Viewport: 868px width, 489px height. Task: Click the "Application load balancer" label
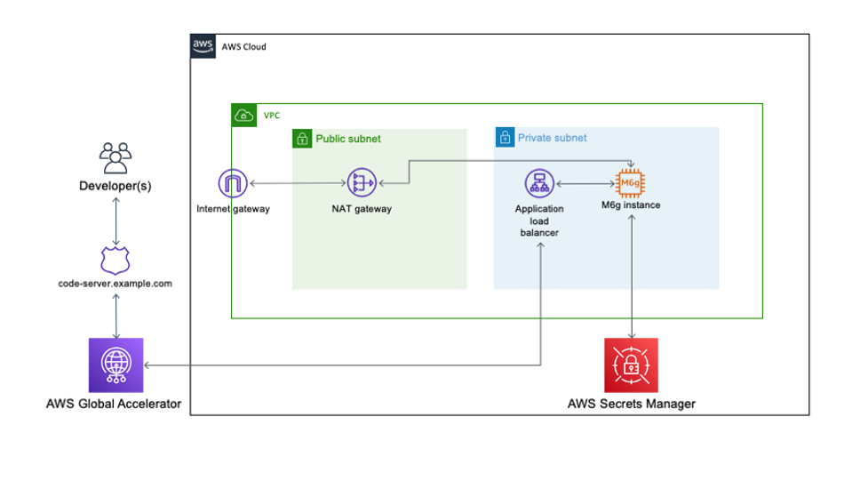(x=539, y=220)
